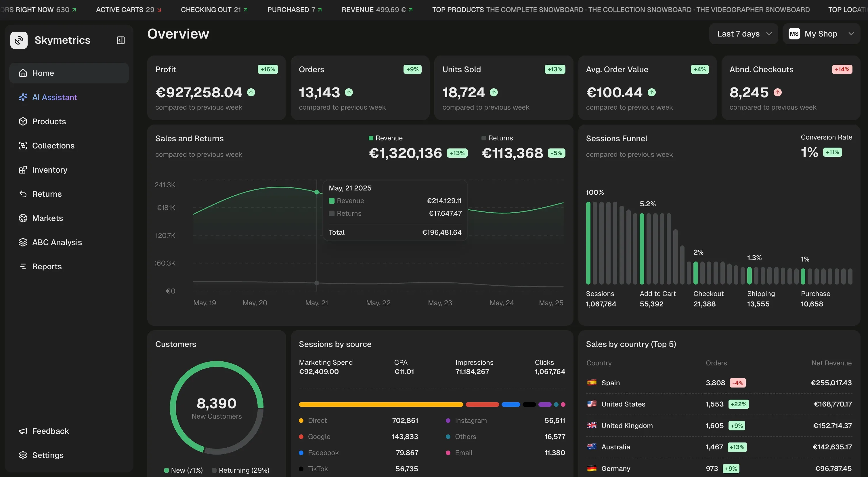Go to the Collections menu item

coord(53,146)
